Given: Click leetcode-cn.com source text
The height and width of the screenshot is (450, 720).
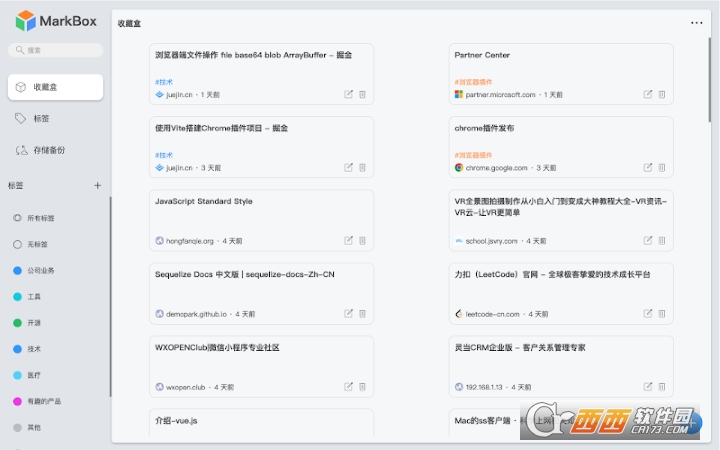Looking at the screenshot, I should coord(492,314).
